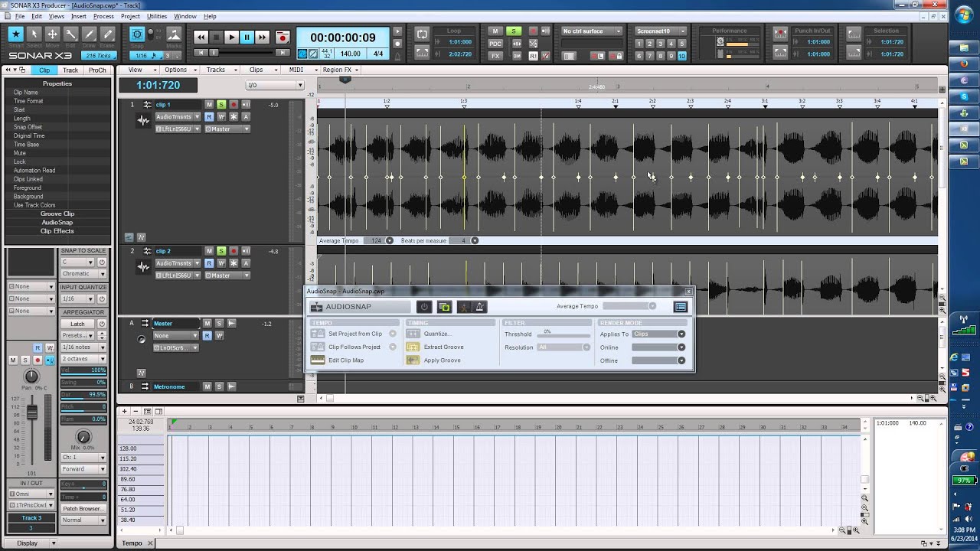The width and height of the screenshot is (980, 551).
Task: Rewind to start of project
Action: 201,37
